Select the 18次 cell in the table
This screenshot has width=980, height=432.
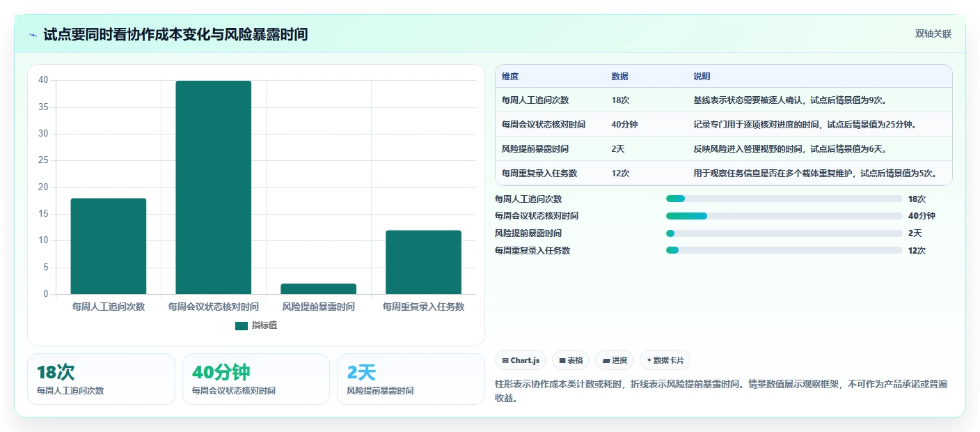(x=620, y=100)
